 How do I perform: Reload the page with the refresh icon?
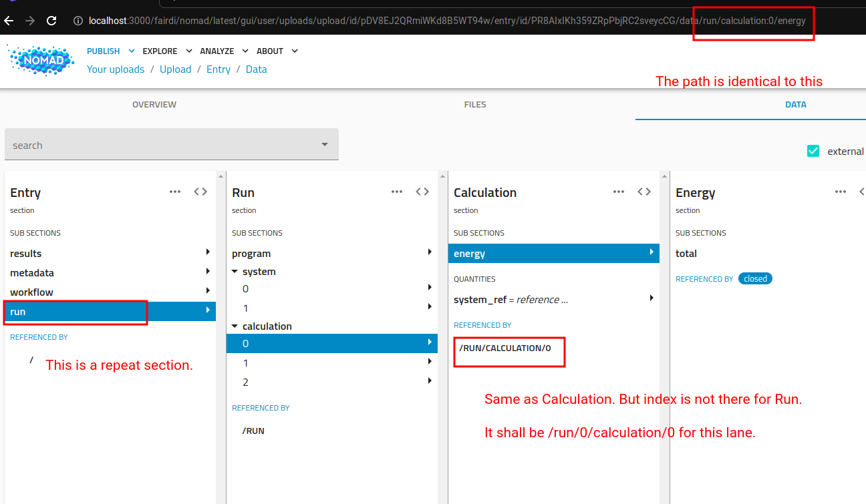pyautogui.click(x=51, y=21)
